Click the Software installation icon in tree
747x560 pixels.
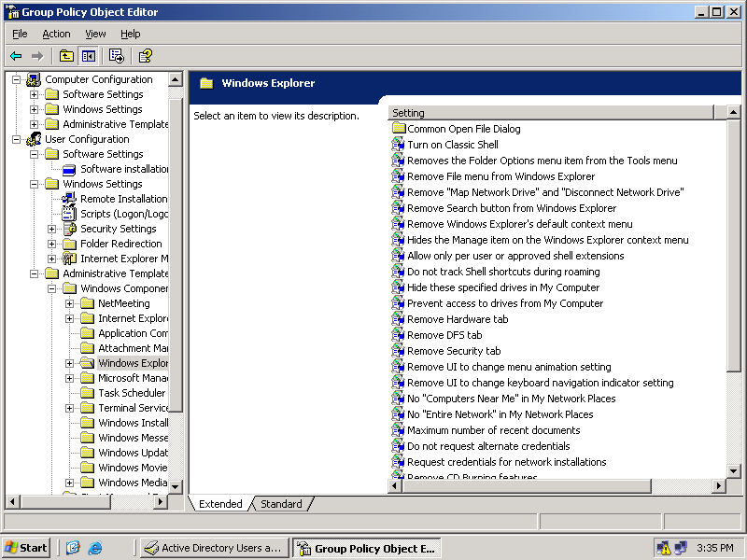click(69, 169)
